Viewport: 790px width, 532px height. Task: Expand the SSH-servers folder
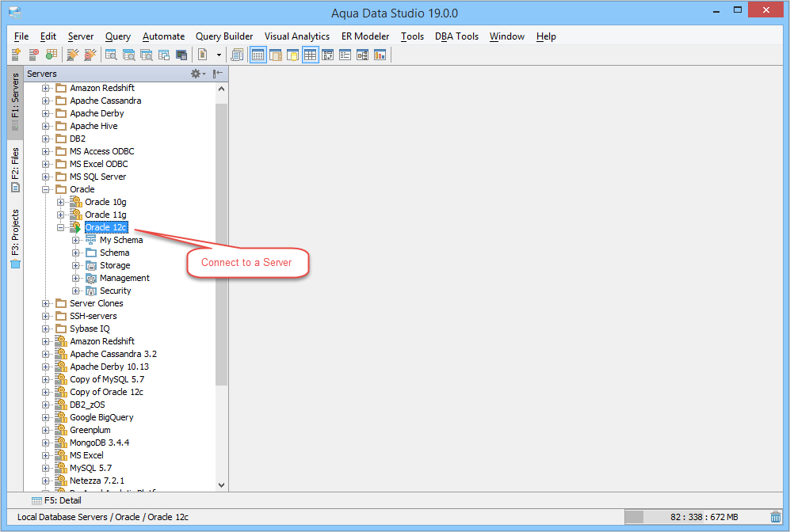tap(46, 316)
